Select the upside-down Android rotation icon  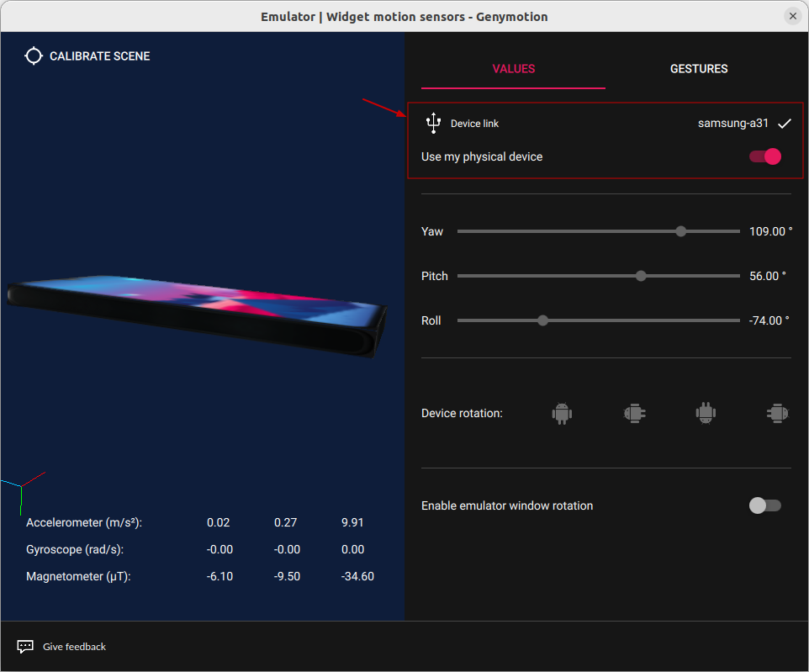point(706,413)
